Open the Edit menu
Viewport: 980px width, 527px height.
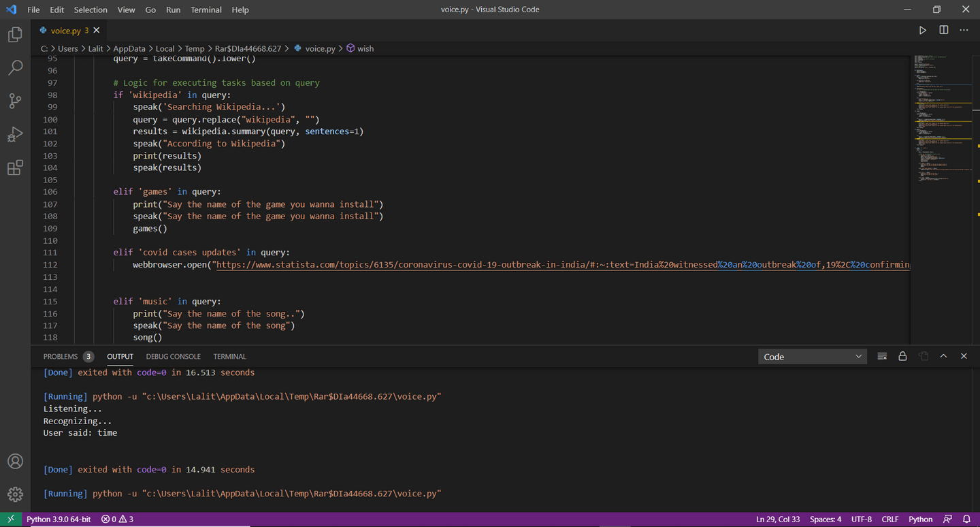(57, 10)
